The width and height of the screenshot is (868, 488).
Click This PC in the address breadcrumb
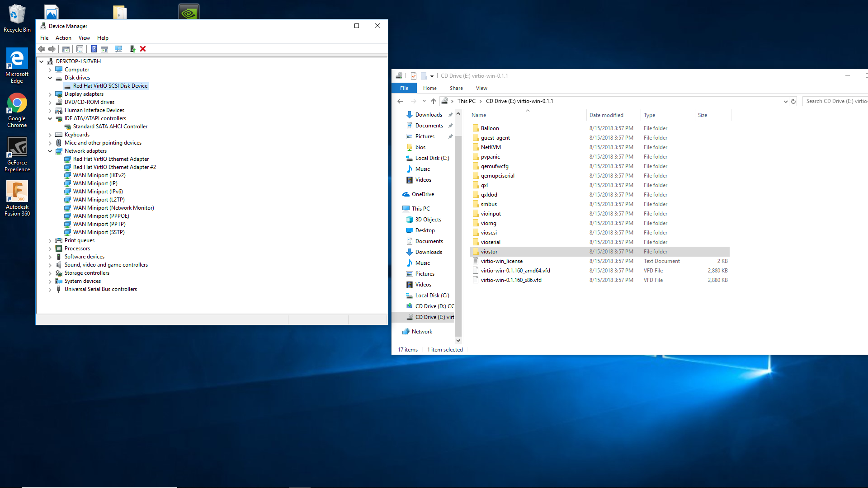pyautogui.click(x=466, y=101)
